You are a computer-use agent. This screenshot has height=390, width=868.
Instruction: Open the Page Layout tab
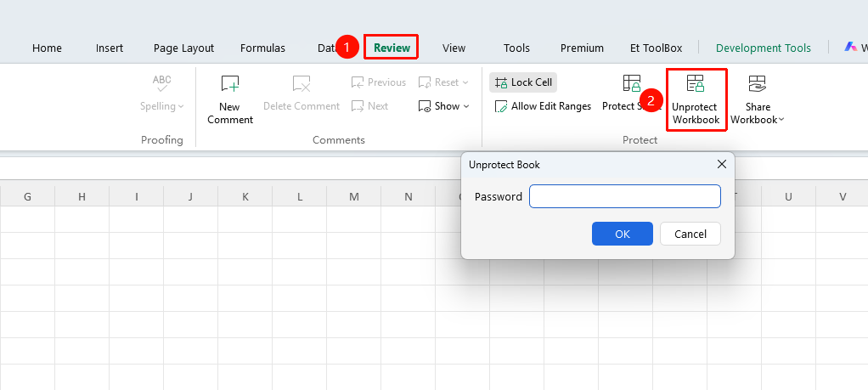(x=183, y=48)
